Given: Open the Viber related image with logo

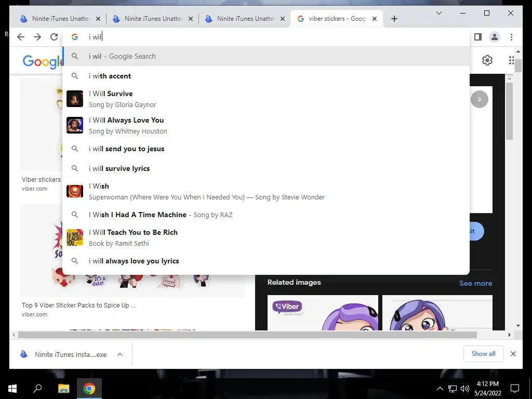Looking at the screenshot, I should click(323, 312).
